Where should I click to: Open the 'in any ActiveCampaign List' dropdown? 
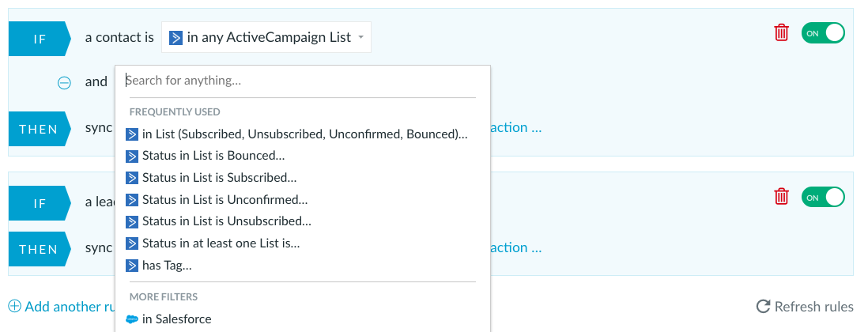pos(266,37)
